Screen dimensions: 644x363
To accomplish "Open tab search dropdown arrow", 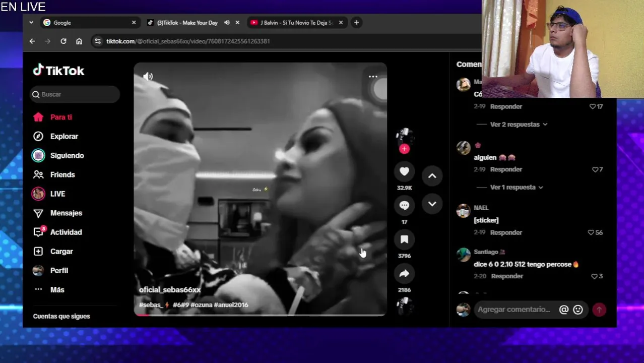I will (31, 23).
